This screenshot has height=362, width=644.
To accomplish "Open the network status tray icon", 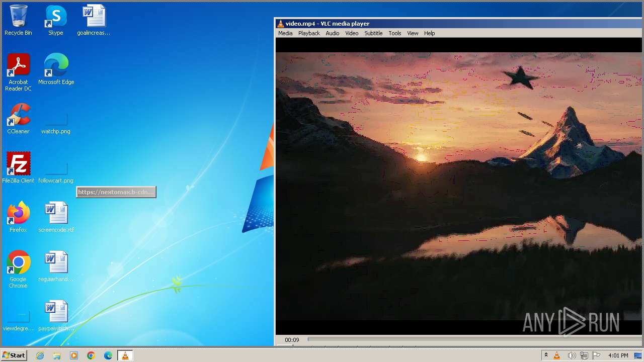I will [584, 355].
